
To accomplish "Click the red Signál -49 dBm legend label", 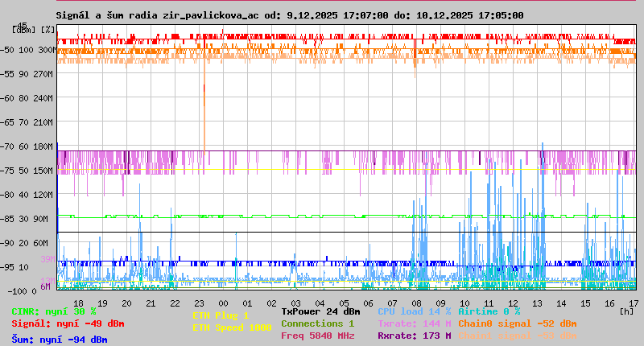I will tap(68, 324).
